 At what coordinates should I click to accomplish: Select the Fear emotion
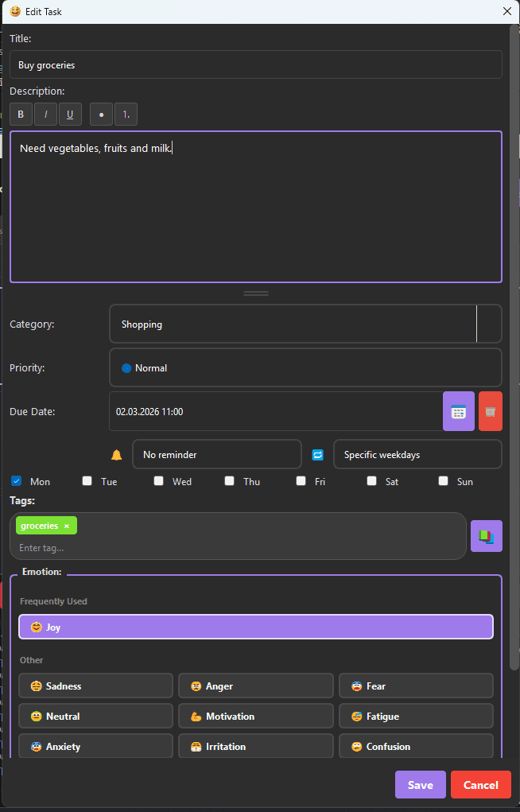point(416,686)
